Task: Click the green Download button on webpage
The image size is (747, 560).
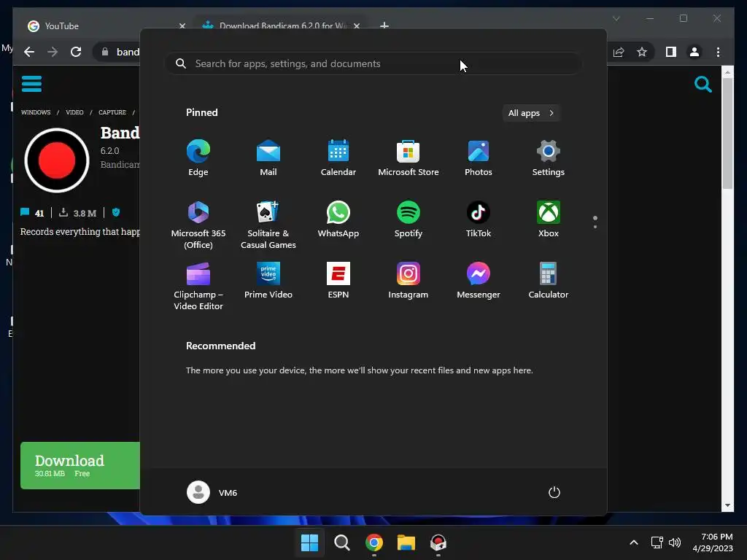Action: tap(80, 465)
